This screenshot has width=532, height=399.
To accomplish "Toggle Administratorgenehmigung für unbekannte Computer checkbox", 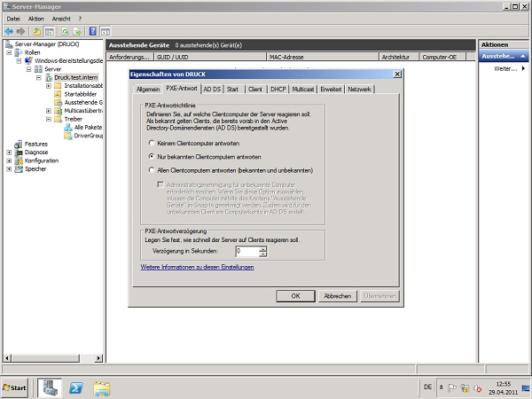I will [x=160, y=185].
